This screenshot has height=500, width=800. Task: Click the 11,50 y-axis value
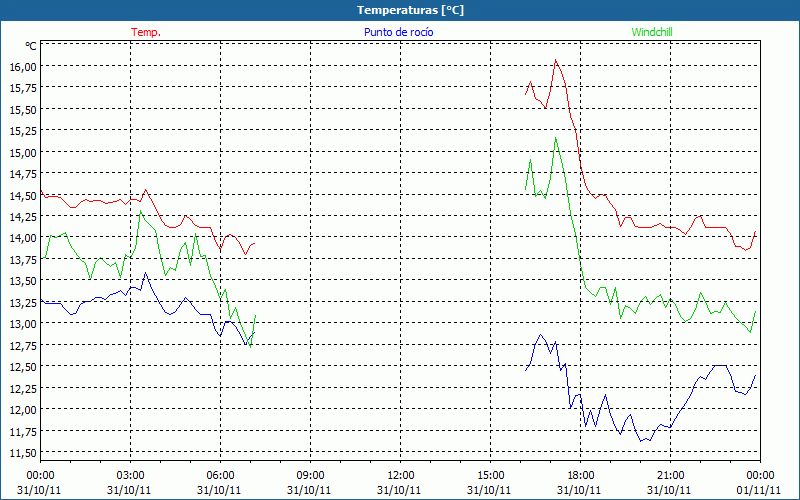pos(23,452)
